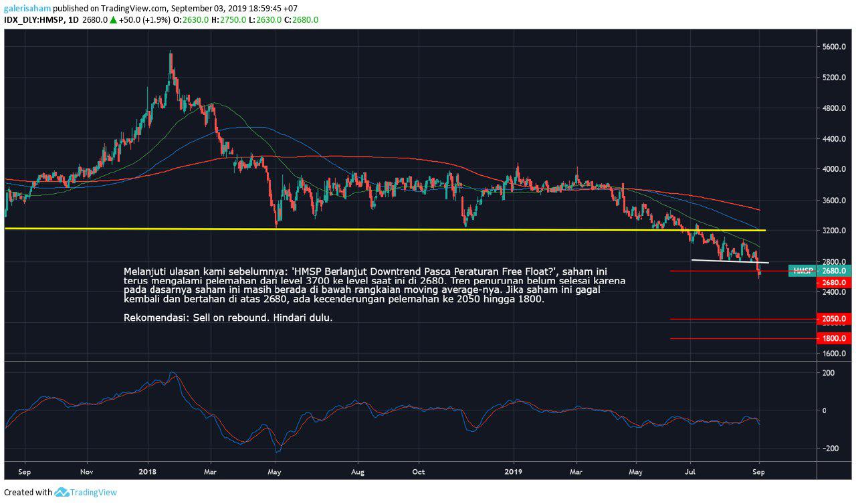The height and width of the screenshot is (504, 856).
Task: Click the 1D interval label in header
Action: [x=74, y=20]
